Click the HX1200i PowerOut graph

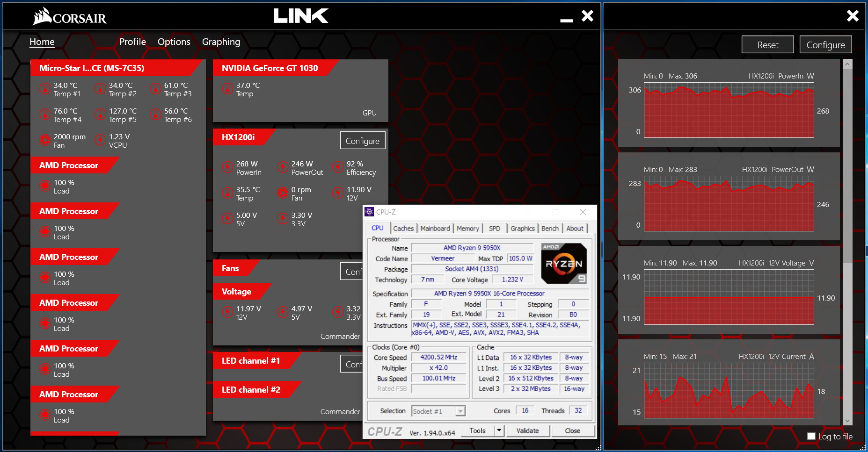[729, 204]
